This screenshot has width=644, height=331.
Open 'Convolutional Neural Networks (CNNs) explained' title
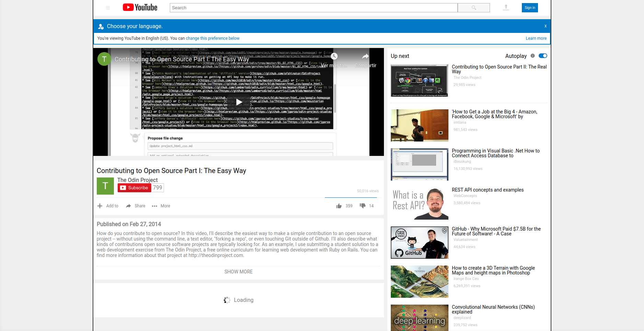click(x=493, y=309)
